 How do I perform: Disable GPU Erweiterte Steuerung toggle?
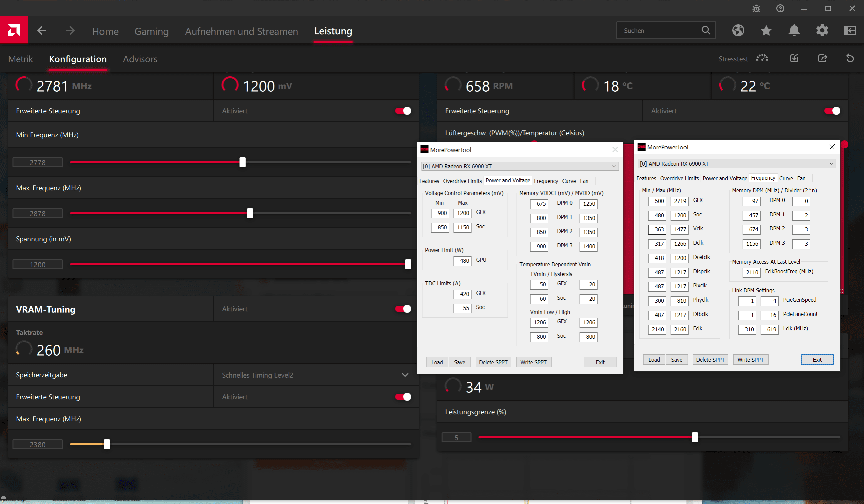tap(403, 111)
